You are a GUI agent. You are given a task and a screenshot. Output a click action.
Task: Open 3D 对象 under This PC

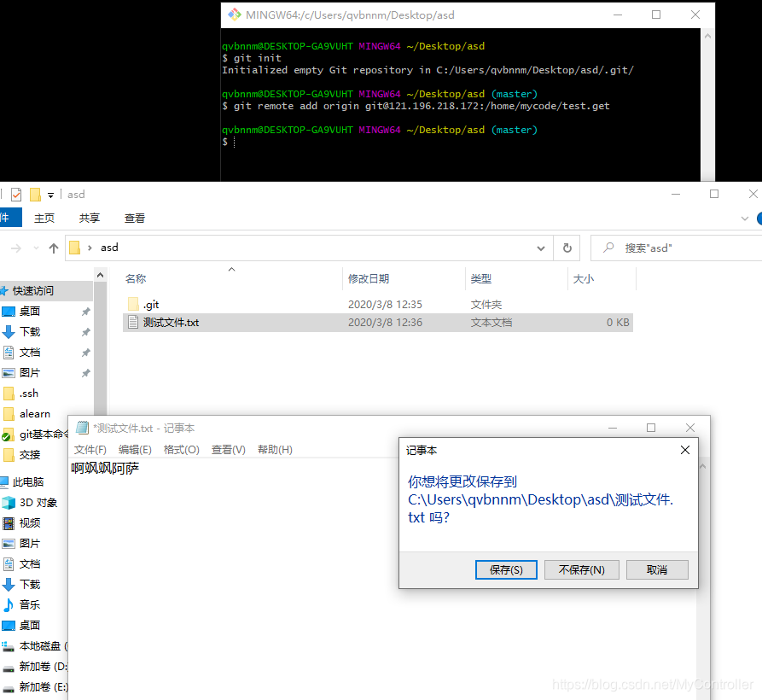click(x=38, y=502)
